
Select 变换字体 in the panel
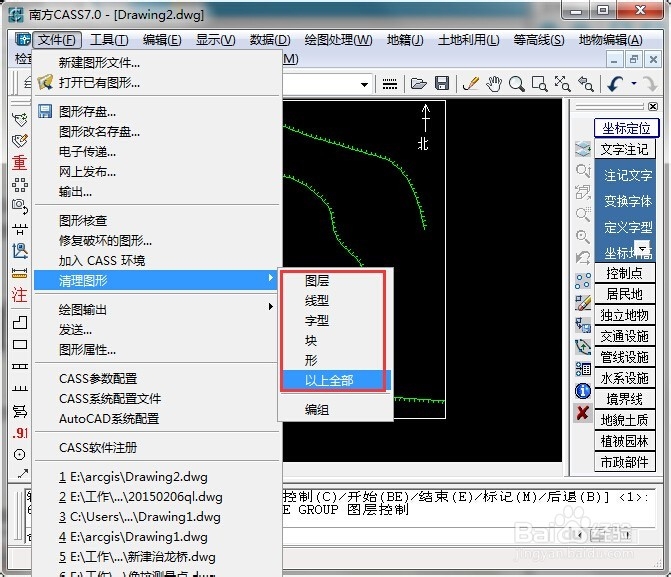[628, 201]
